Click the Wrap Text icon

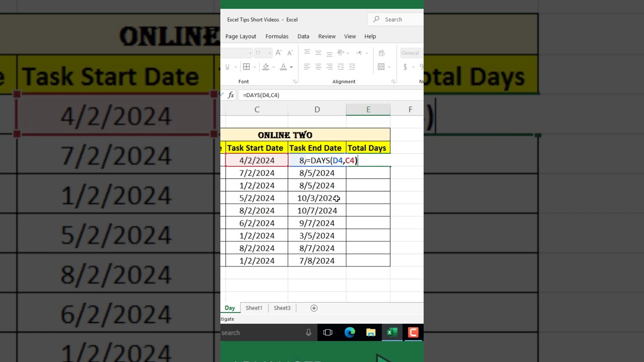pos(381,53)
